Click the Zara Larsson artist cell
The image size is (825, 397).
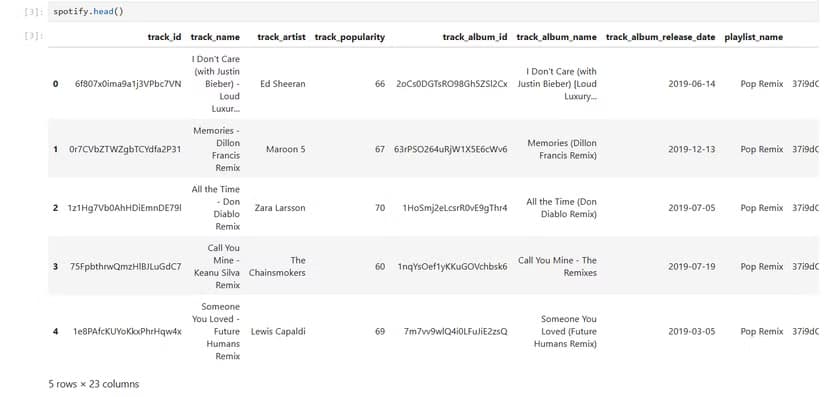[x=280, y=208]
